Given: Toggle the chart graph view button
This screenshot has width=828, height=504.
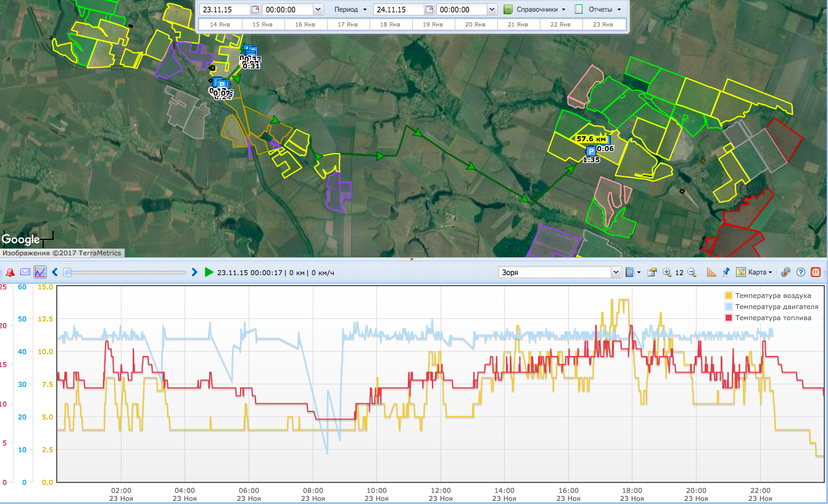Looking at the screenshot, I should (x=40, y=272).
